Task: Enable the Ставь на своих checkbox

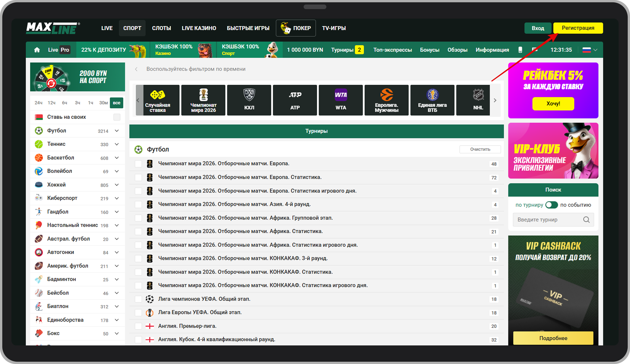Action: pyautogui.click(x=117, y=117)
